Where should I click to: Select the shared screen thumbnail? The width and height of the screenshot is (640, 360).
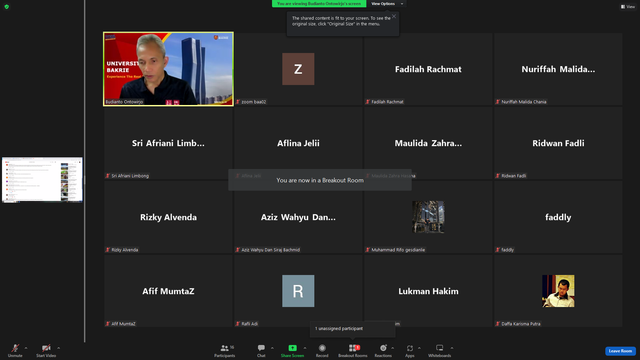pos(42,180)
